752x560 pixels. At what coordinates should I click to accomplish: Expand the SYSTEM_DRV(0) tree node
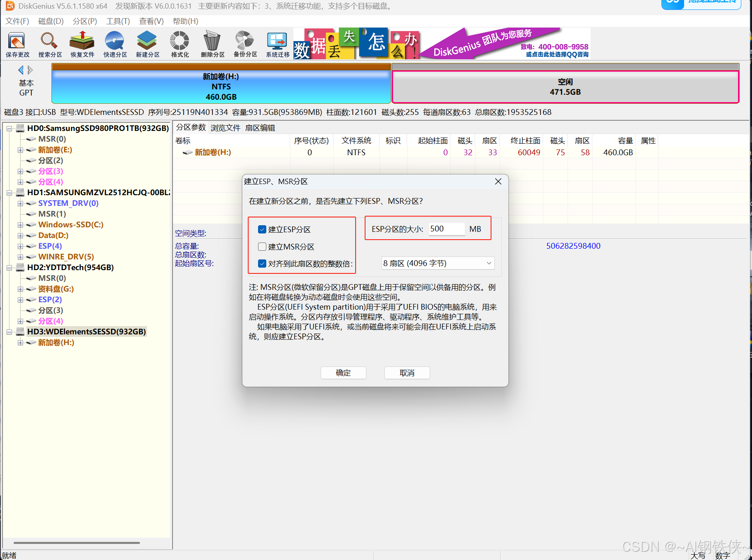(20, 203)
